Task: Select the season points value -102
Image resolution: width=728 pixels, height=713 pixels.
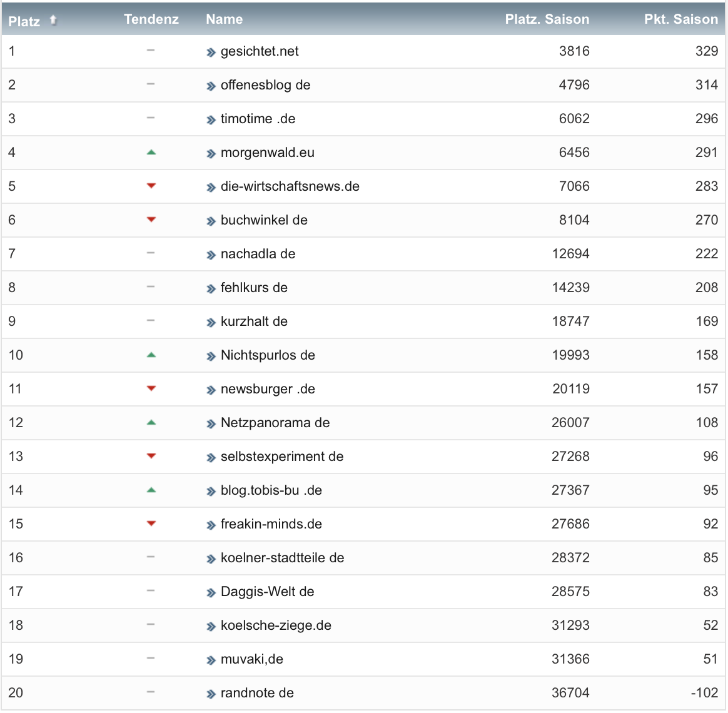Action: 704,693
